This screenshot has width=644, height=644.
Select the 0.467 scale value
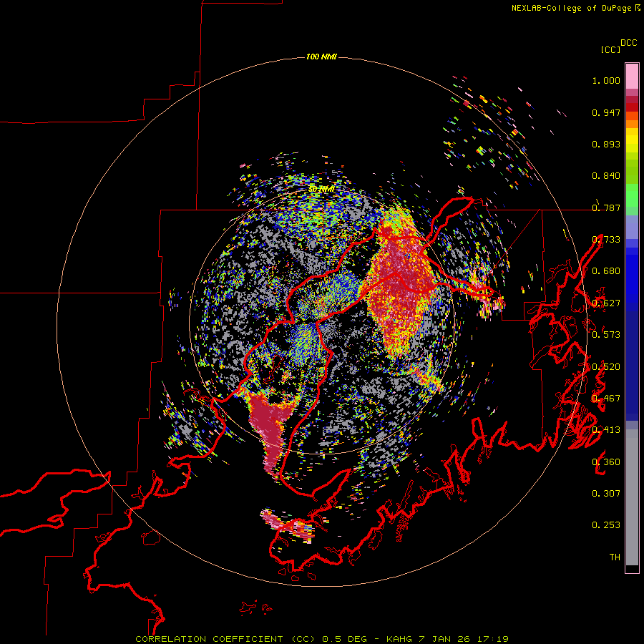coord(606,399)
